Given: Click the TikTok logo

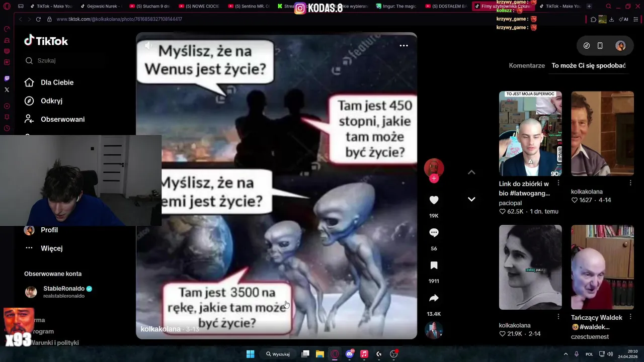Looking at the screenshot, I should 46,41.
